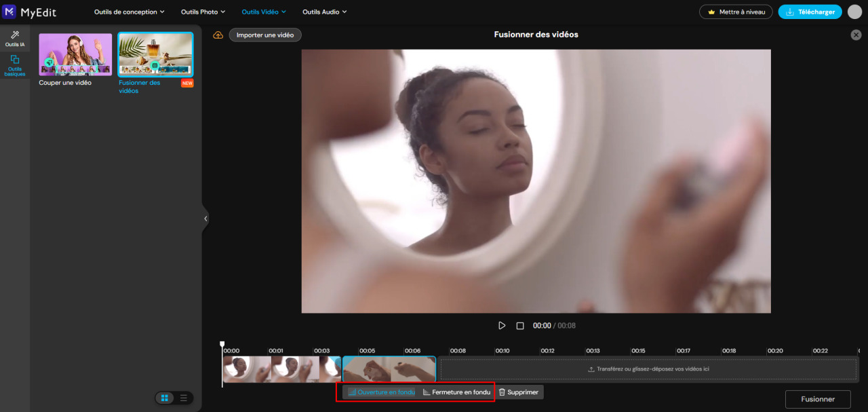Open Outils Vidéo menu
The height and width of the screenshot is (412, 868).
pos(264,12)
